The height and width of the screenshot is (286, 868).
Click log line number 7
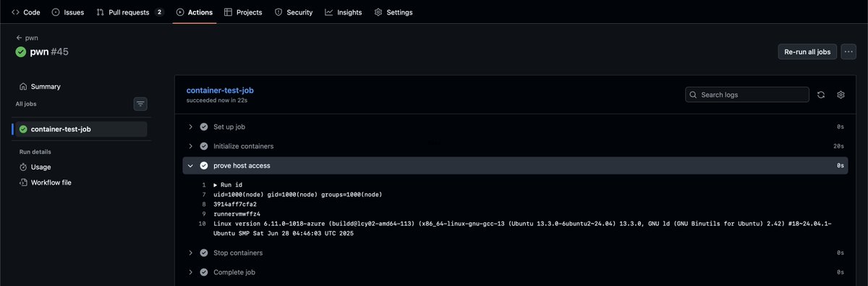[x=204, y=195]
